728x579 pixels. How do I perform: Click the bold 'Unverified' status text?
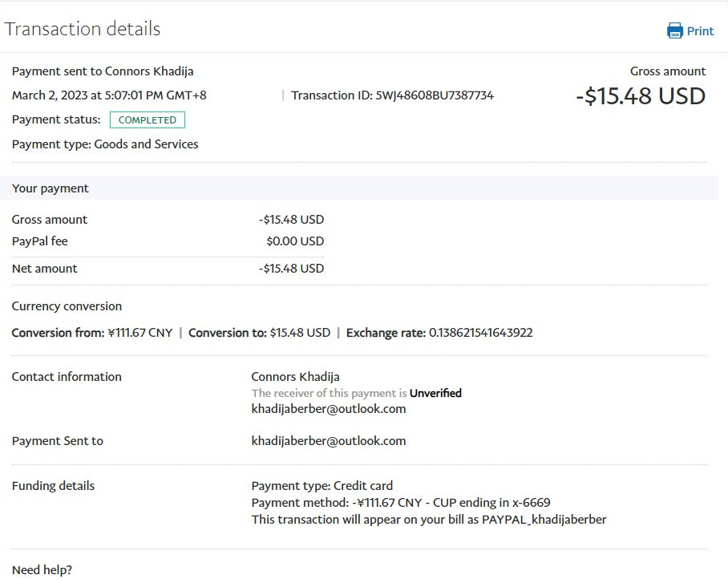coord(435,393)
